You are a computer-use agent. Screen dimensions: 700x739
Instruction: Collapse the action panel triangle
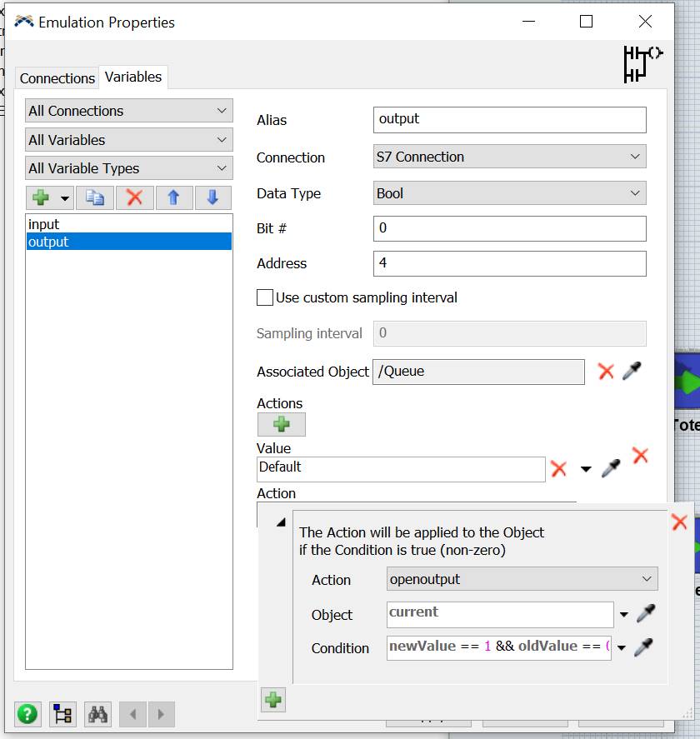[281, 522]
